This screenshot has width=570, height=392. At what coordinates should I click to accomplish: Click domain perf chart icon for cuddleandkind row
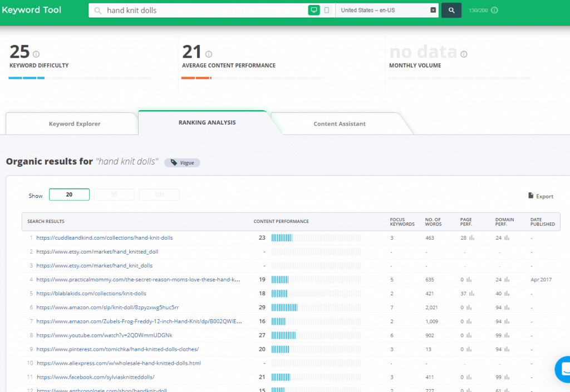[x=507, y=238]
